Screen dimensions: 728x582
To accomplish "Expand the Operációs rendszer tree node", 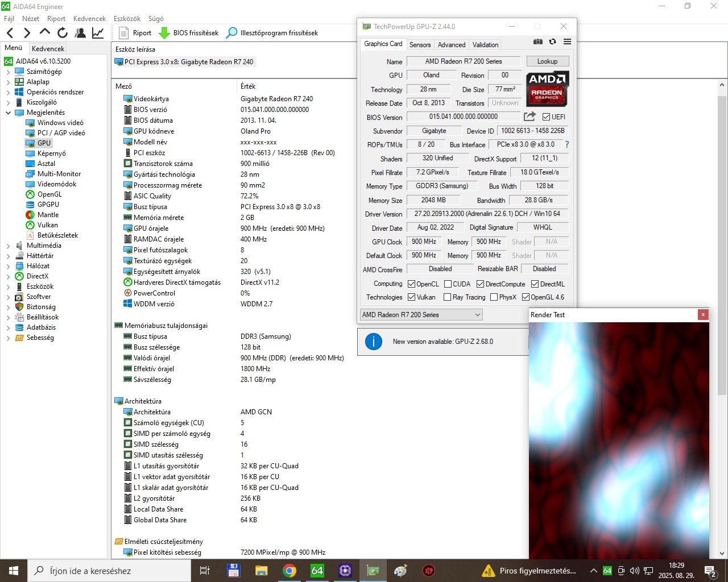I will 8,92.
